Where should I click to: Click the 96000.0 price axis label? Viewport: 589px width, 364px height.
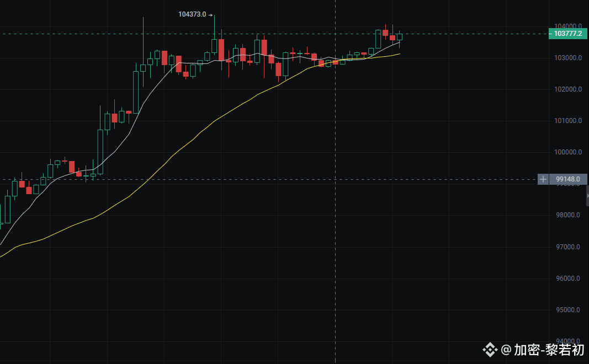[x=568, y=279]
